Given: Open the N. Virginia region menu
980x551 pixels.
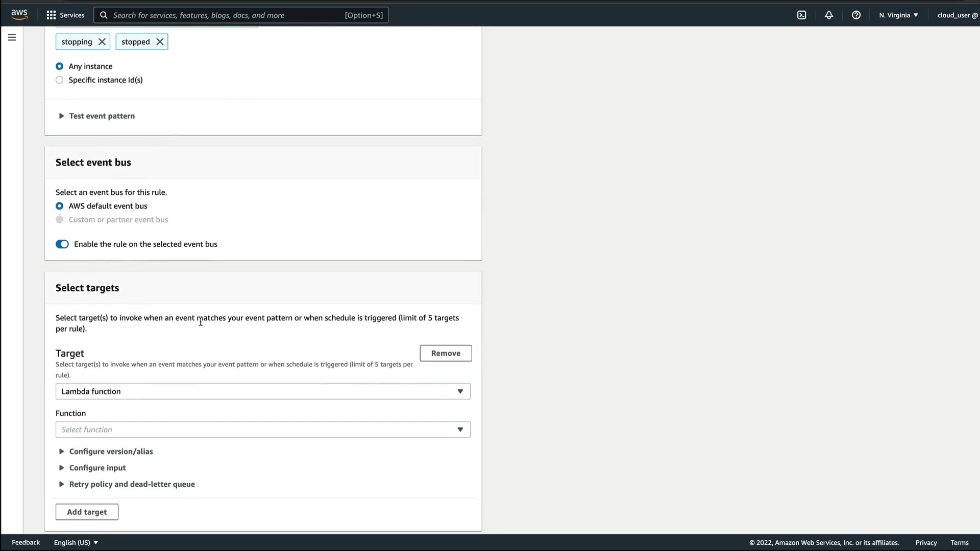Looking at the screenshot, I should [x=898, y=15].
